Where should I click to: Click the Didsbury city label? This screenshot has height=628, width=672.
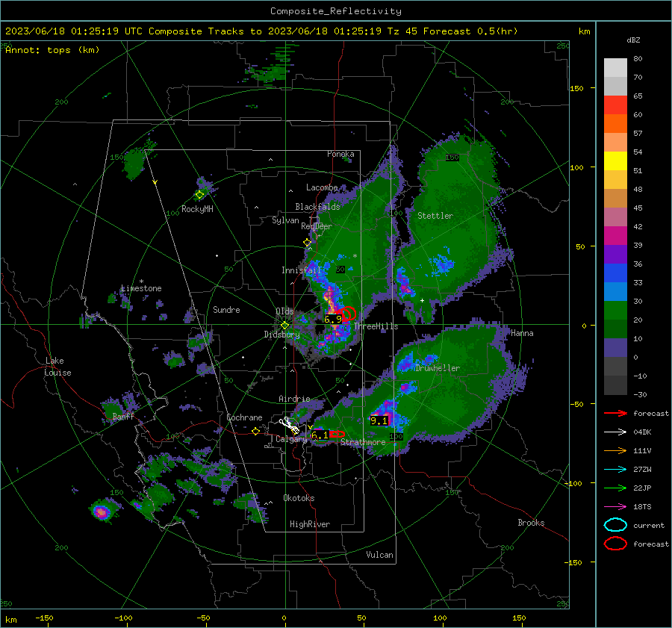281,335
